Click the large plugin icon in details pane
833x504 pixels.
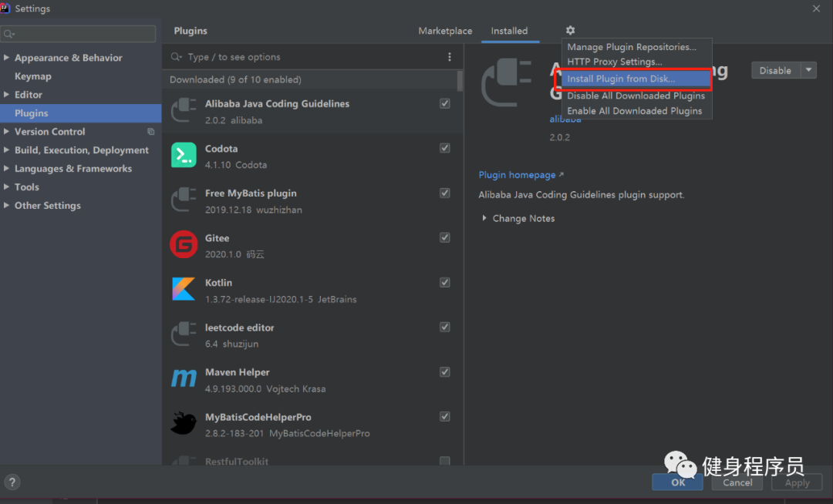pyautogui.click(x=506, y=82)
